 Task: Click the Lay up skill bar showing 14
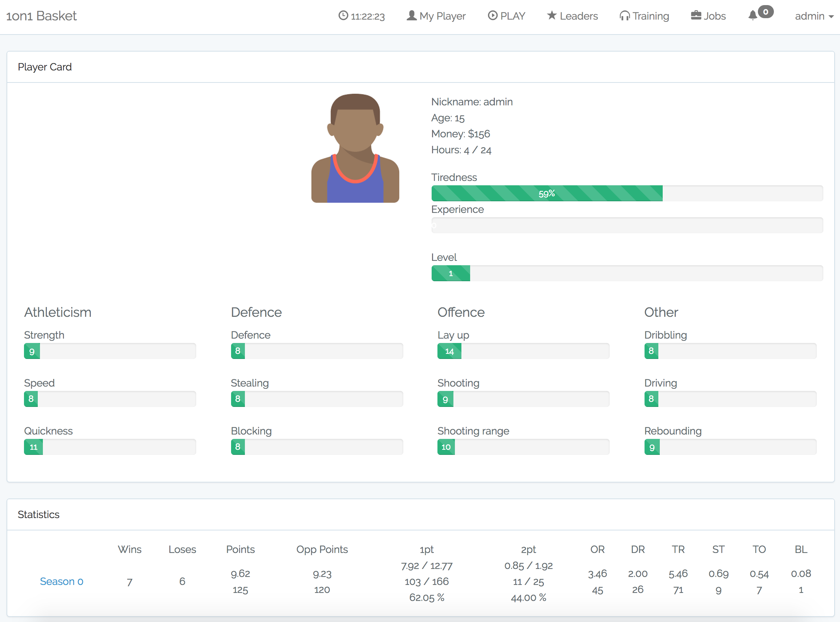pos(449,351)
